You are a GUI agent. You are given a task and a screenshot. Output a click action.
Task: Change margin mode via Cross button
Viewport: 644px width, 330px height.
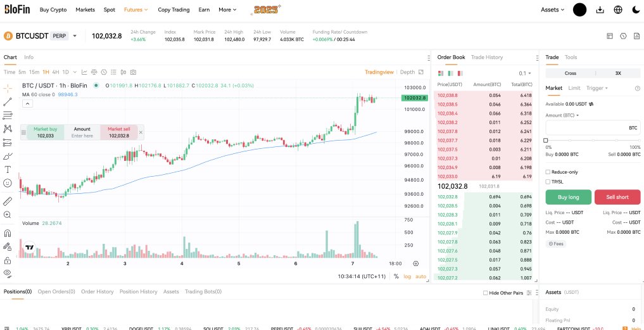click(x=571, y=73)
